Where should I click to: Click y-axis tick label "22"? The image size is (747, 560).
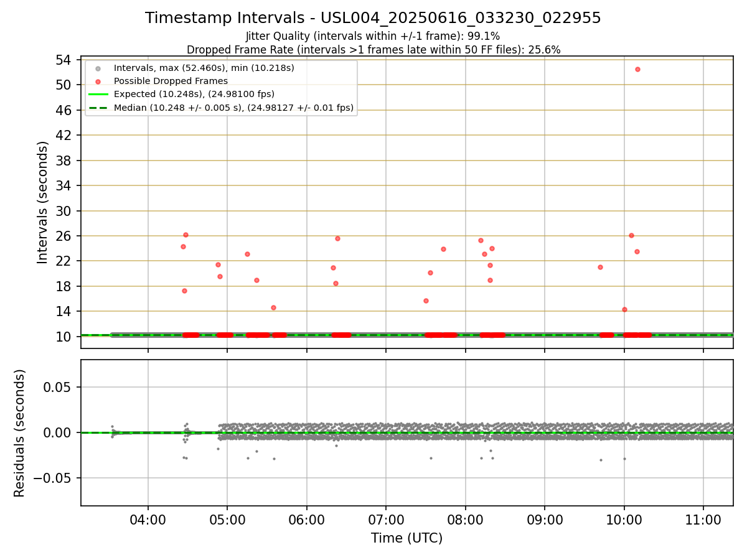pyautogui.click(x=64, y=261)
